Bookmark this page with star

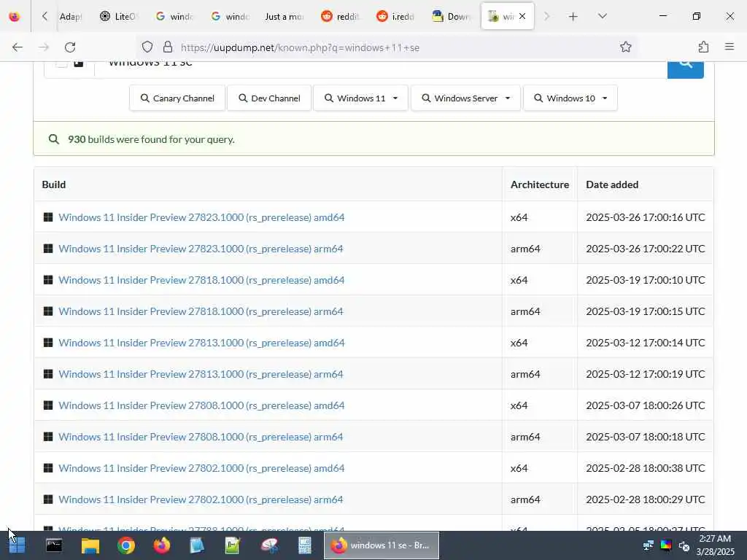(x=625, y=47)
